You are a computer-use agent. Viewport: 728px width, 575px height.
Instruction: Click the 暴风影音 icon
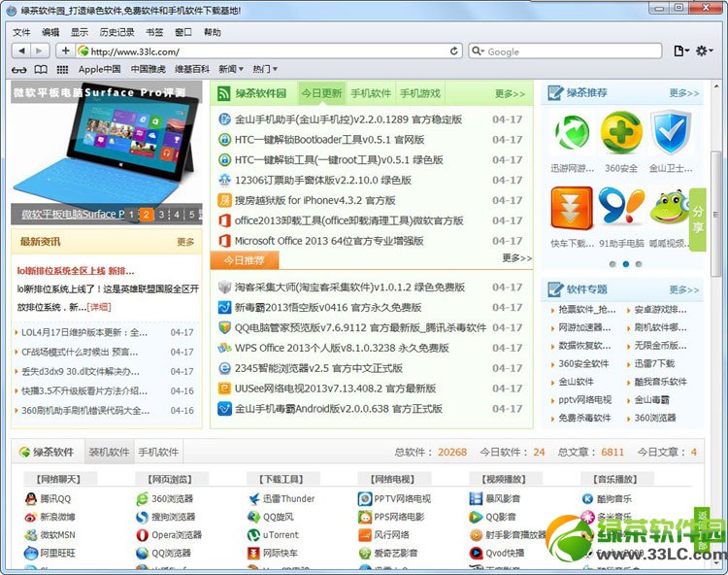(x=477, y=499)
